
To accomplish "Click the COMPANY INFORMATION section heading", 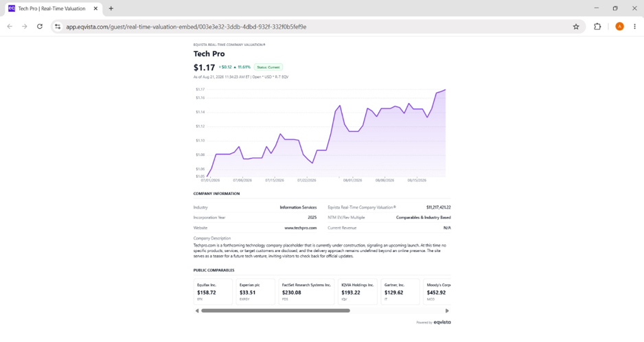I will pos(216,194).
